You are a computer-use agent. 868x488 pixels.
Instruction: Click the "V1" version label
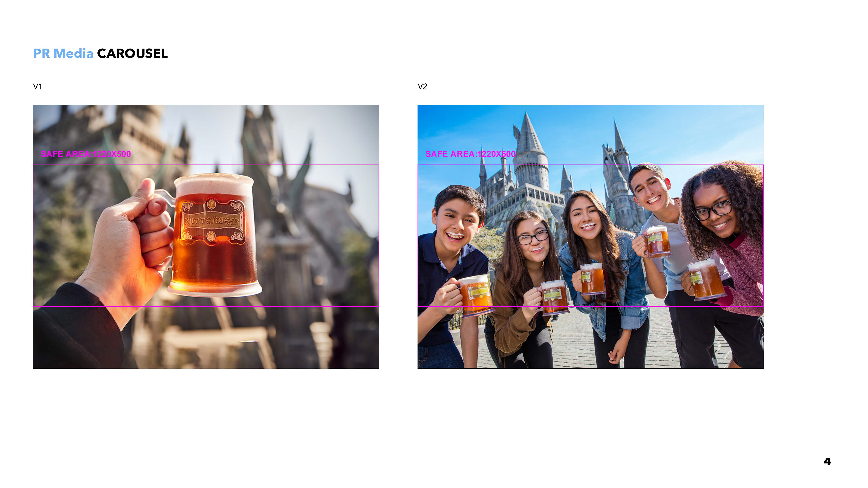pyautogui.click(x=37, y=87)
